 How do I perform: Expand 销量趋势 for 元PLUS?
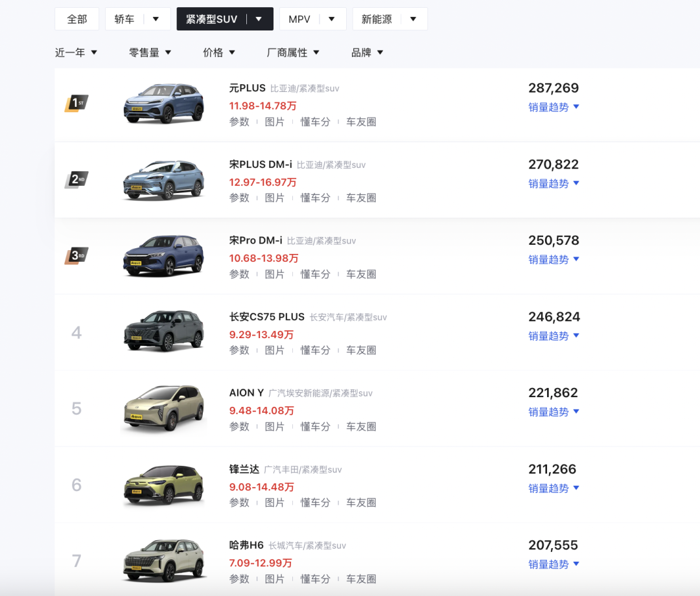(554, 107)
